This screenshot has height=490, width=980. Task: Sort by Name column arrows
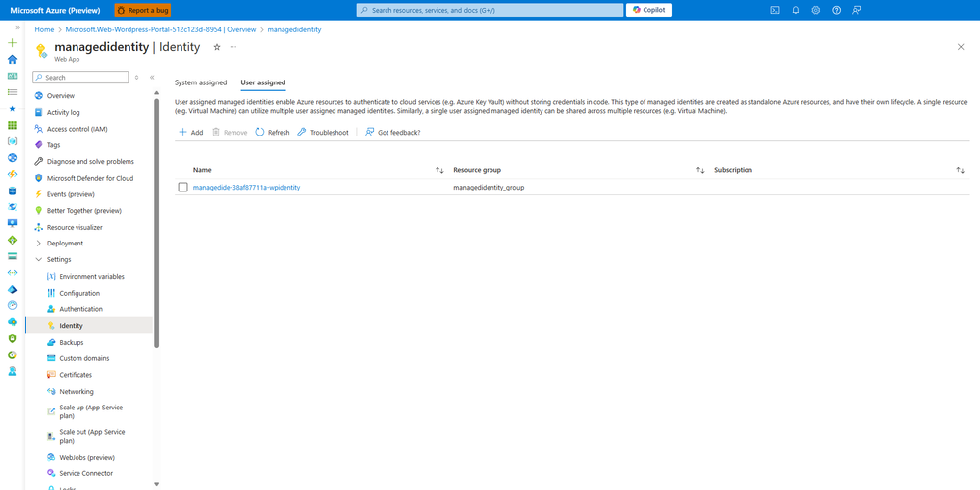pos(439,170)
